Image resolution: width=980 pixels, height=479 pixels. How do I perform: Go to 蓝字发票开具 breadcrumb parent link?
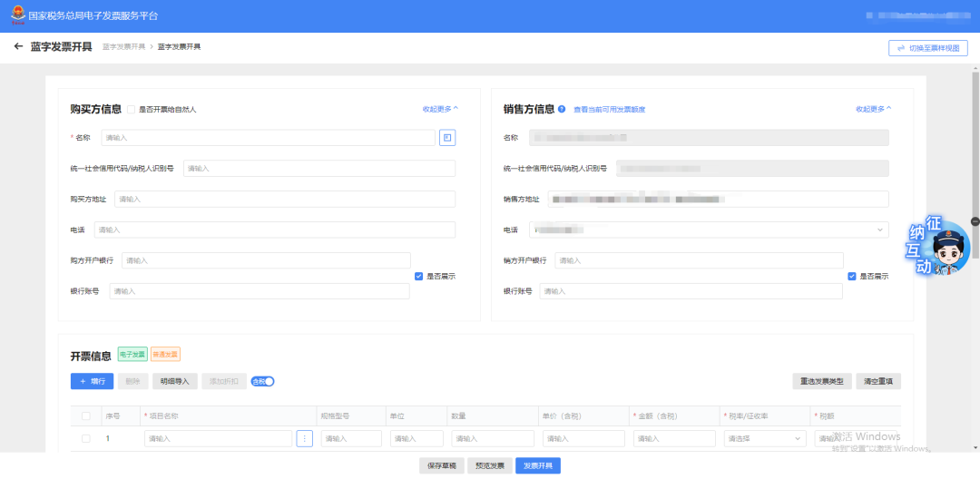123,46
